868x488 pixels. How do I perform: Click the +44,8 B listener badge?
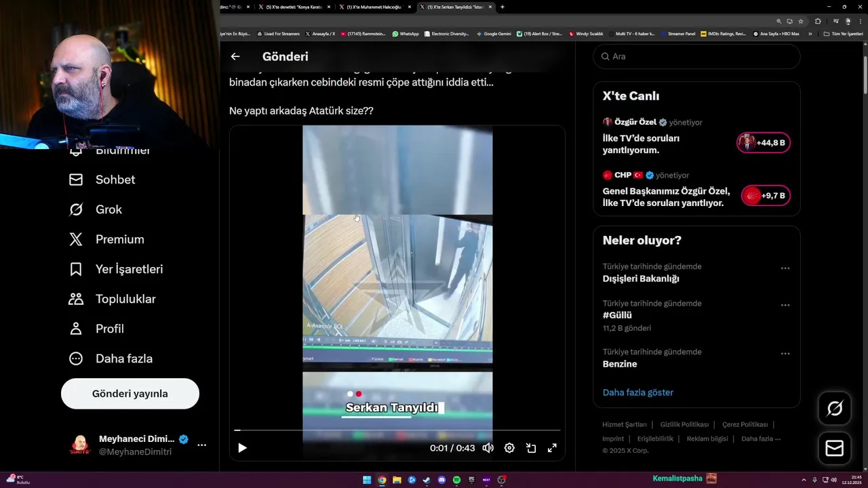(764, 143)
